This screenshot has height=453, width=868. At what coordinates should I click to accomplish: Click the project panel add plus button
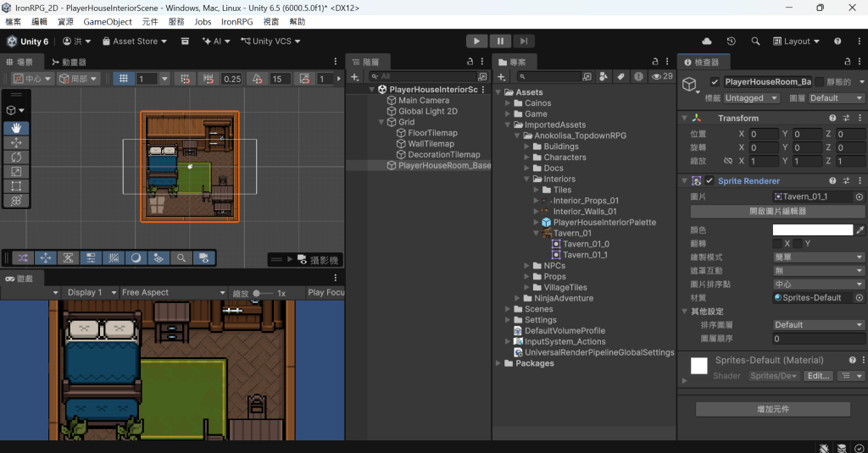(501, 77)
